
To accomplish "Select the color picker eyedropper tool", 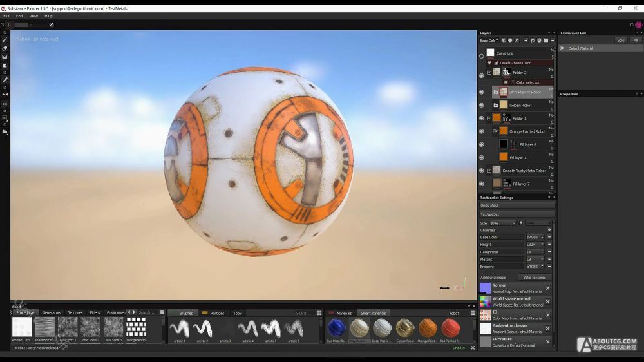I will pyautogui.click(x=5, y=80).
